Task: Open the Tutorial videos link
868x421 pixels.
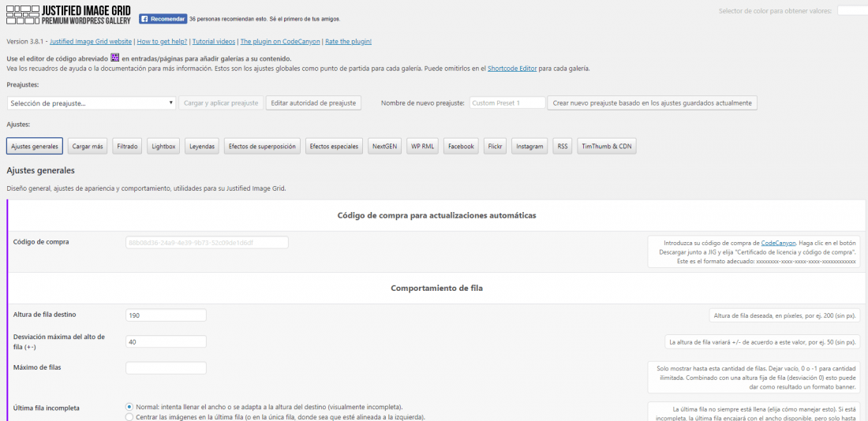Action: 214,42
